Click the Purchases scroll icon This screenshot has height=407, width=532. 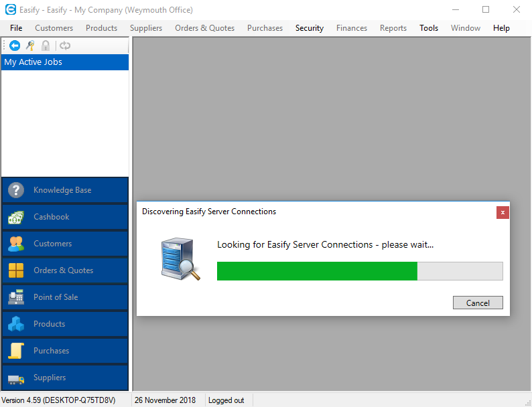[16, 351]
